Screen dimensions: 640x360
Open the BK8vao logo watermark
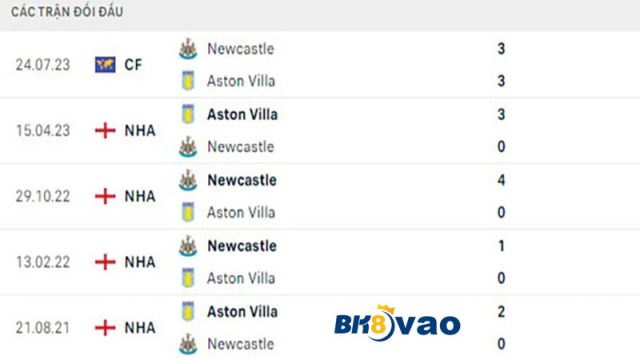click(397, 323)
